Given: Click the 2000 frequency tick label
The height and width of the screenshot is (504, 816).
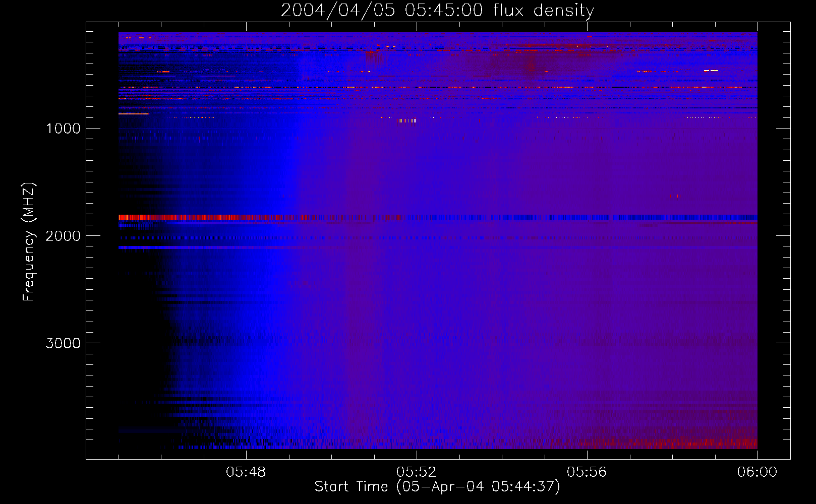Looking at the screenshot, I should tap(63, 236).
